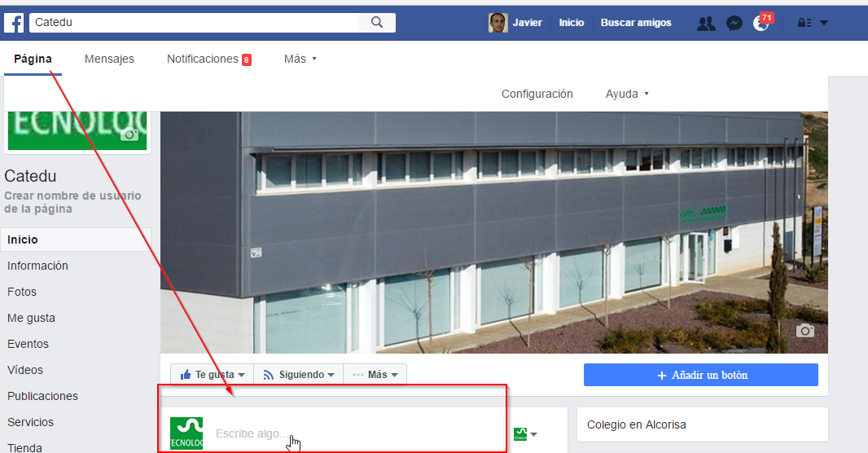Click Colegio en Alcorisa text

click(x=637, y=424)
